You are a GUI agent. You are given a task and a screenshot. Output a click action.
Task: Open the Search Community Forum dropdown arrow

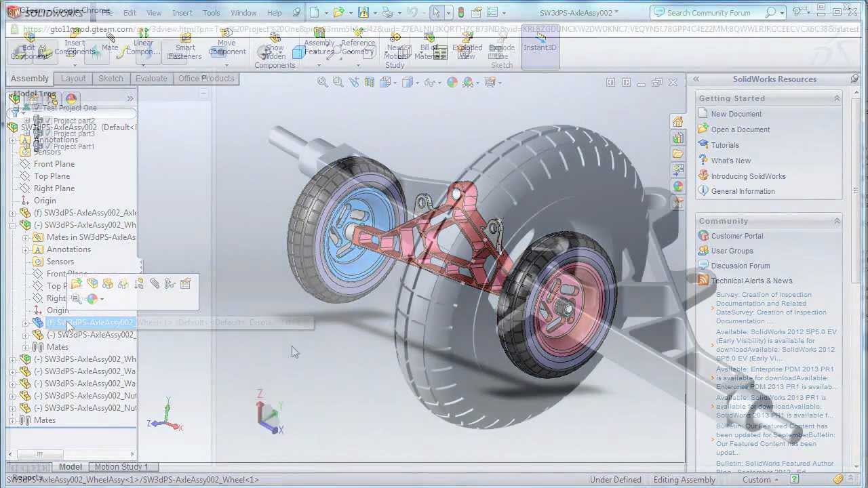click(783, 12)
